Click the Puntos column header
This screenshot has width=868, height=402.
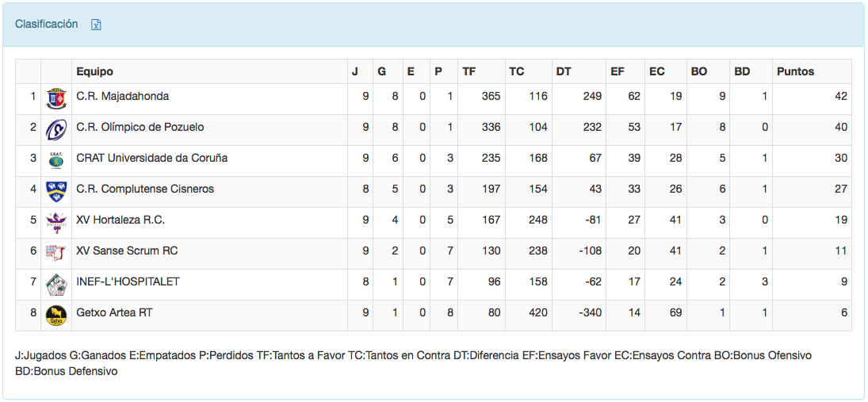pos(796,71)
